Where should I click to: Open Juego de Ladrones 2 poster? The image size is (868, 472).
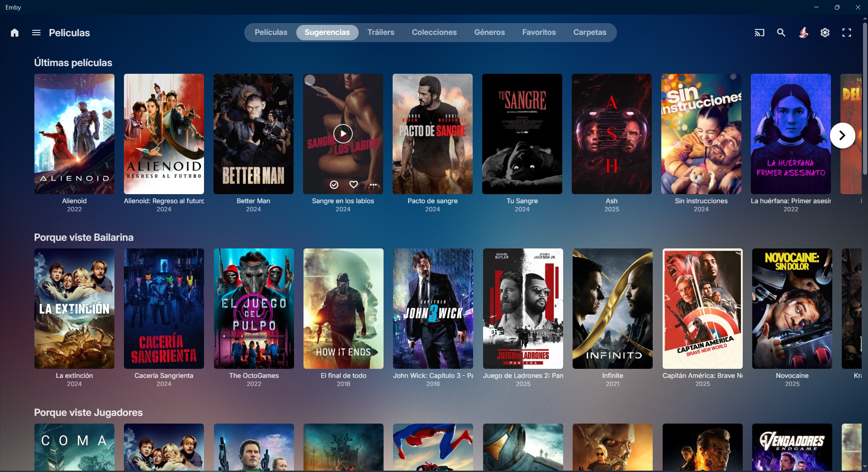523,309
